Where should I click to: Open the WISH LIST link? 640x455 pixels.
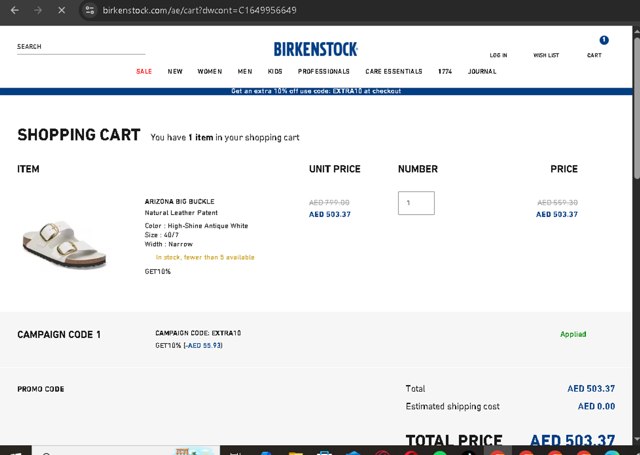coord(546,55)
